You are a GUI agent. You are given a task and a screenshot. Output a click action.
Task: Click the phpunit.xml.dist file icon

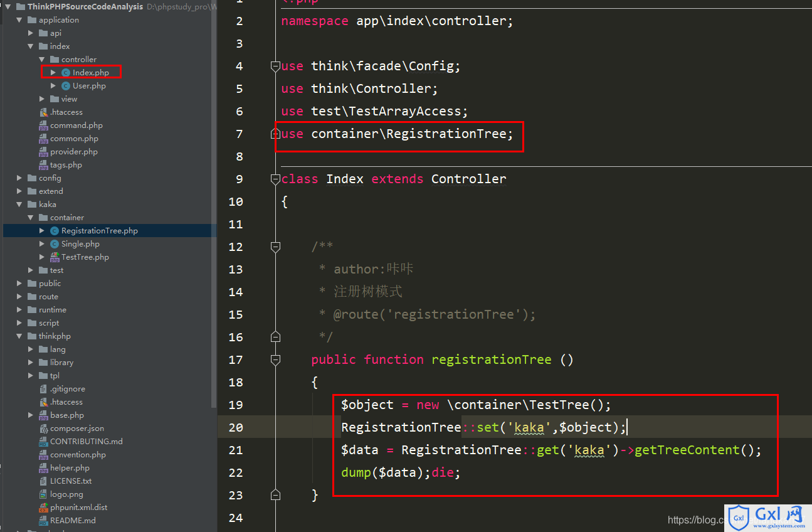[43, 508]
